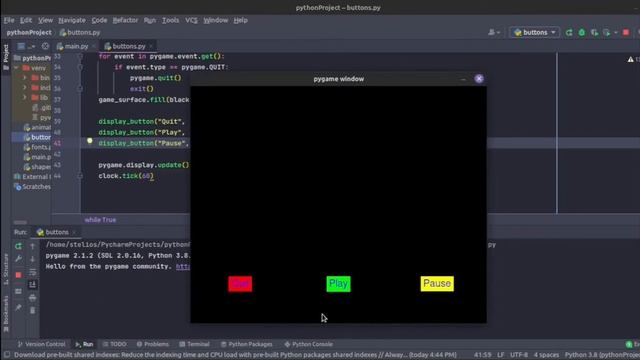This screenshot has width=640, height=360.
Task: Click the yellow Pause button in pygame window
Action: tap(437, 284)
